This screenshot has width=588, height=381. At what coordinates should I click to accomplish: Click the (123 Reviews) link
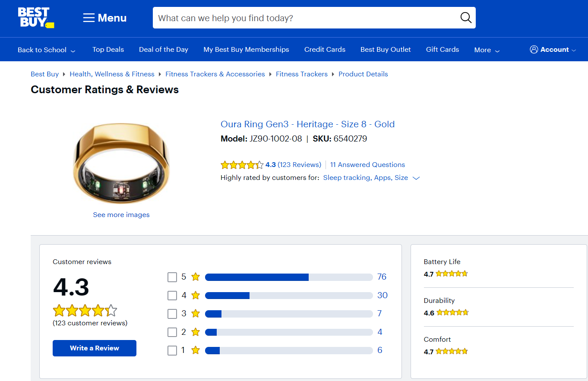pos(299,165)
